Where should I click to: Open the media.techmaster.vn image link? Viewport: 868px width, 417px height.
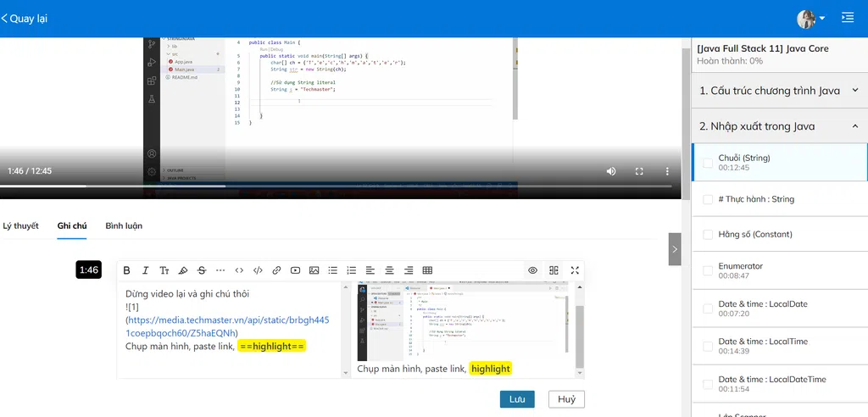point(228,326)
